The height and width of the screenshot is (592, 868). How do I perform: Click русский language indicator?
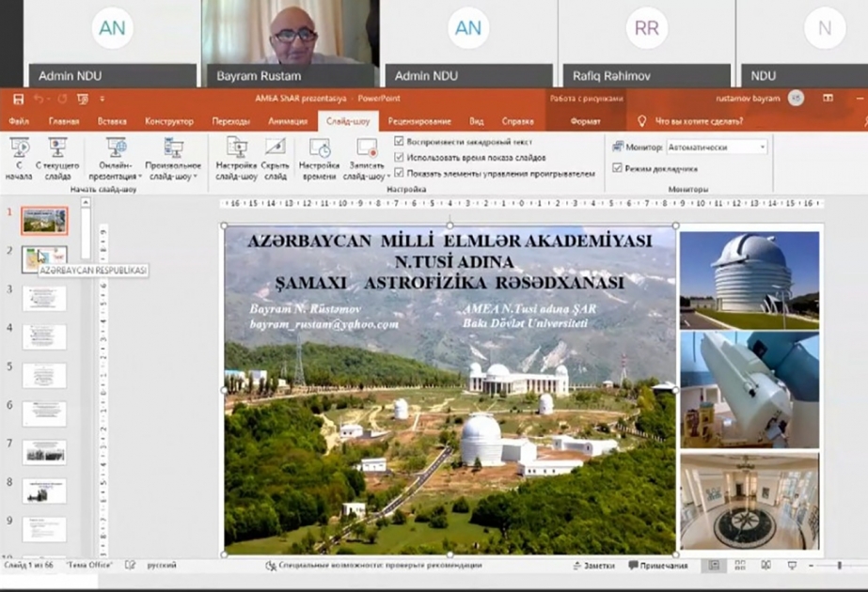(162, 565)
